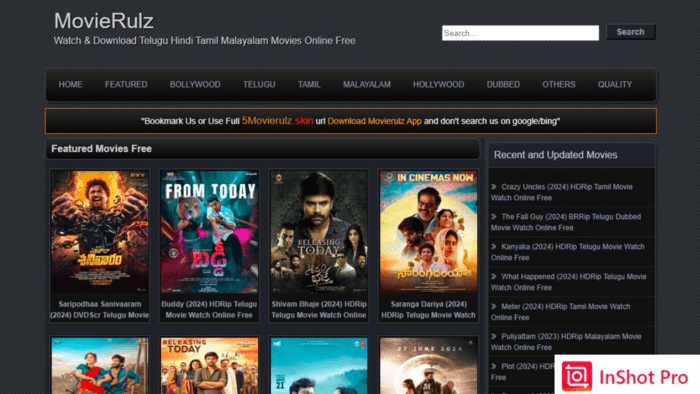Image resolution: width=700 pixels, height=394 pixels.
Task: Select the HOLLYWOOD menu item
Action: (x=438, y=84)
